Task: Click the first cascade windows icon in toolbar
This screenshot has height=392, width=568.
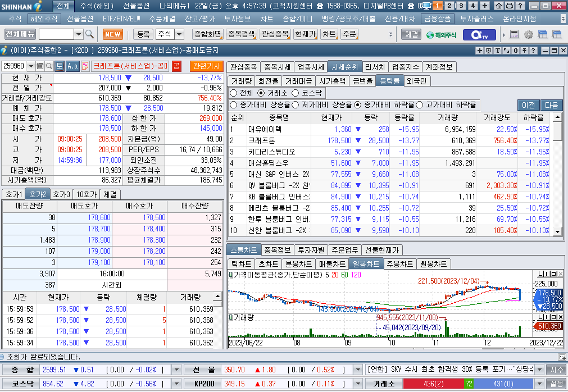Action: (x=543, y=34)
